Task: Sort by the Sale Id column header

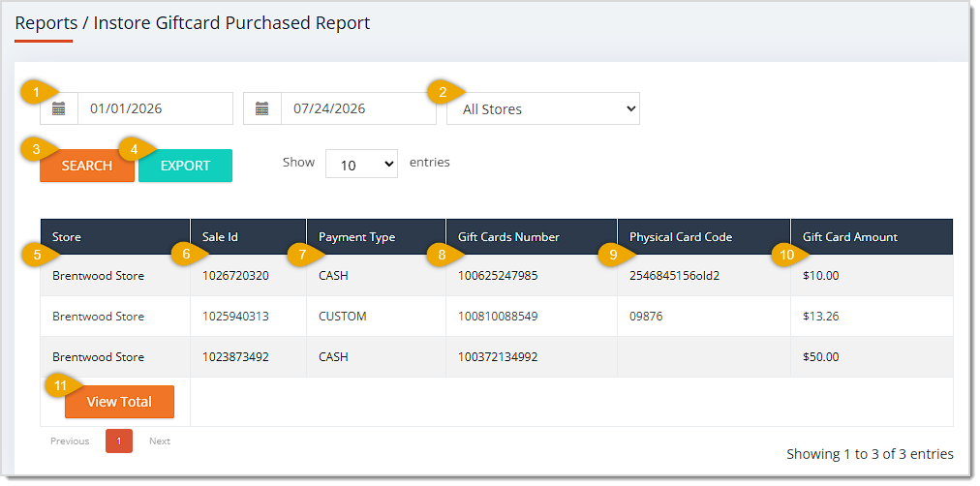Action: point(248,237)
